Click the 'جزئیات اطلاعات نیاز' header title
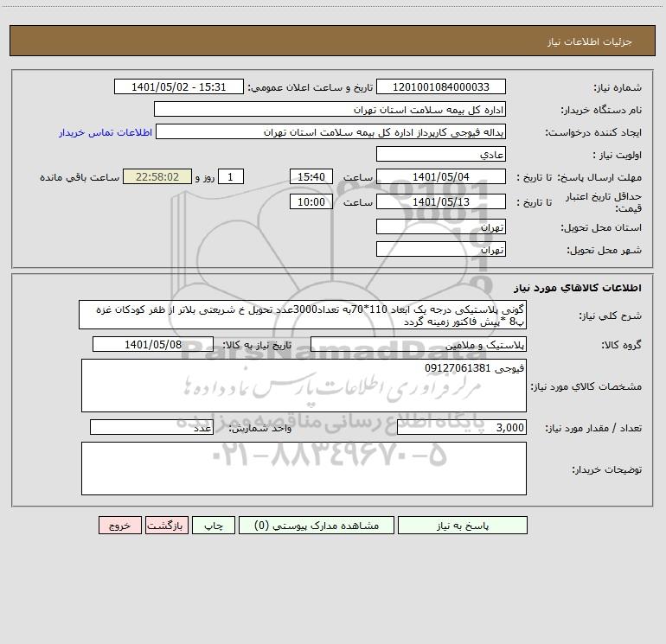The width and height of the screenshot is (666, 644). coord(590,41)
